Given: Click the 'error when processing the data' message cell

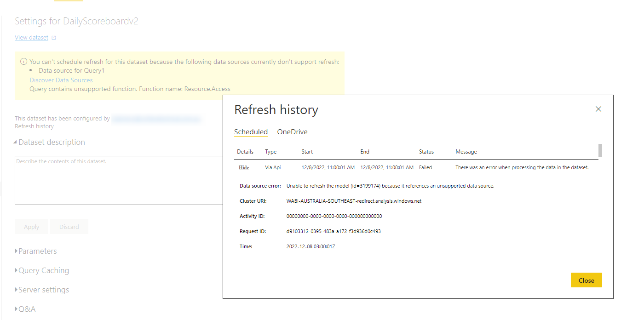Looking at the screenshot, I should point(522,167).
